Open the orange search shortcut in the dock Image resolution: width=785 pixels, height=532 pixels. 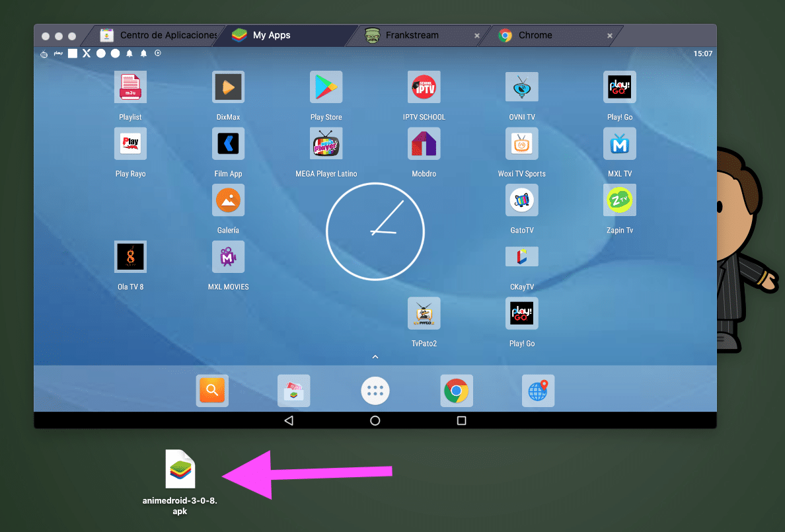click(x=212, y=391)
